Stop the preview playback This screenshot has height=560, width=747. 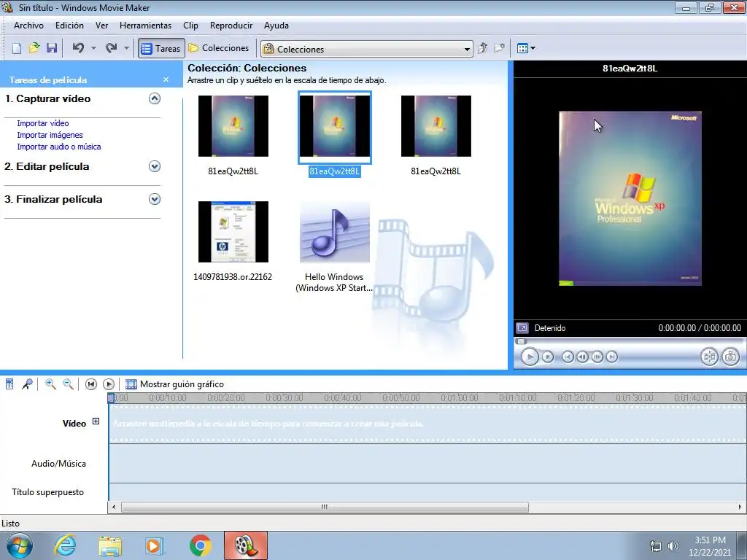[x=548, y=357]
